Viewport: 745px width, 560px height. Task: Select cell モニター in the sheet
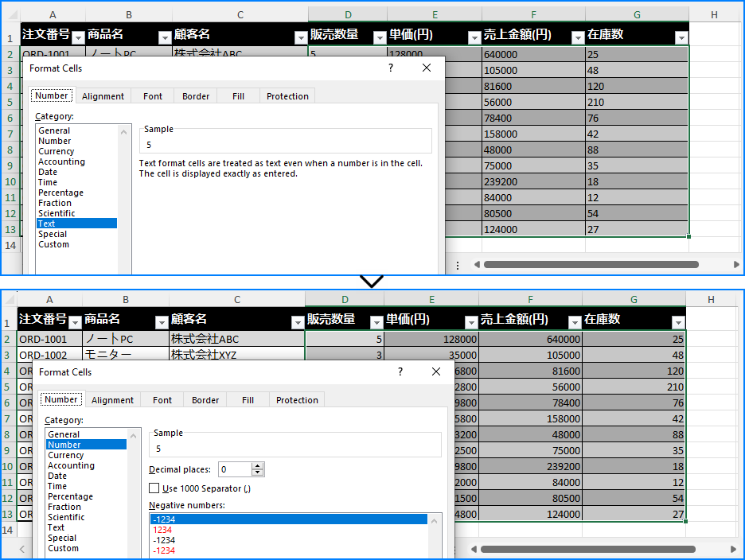point(126,355)
